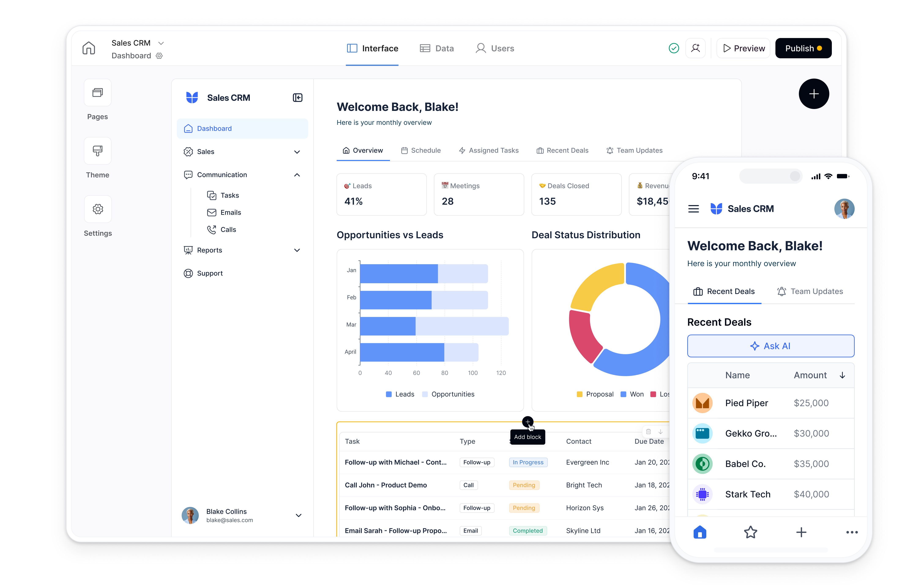
Task: Open the Pages panel icon
Action: [x=98, y=92]
